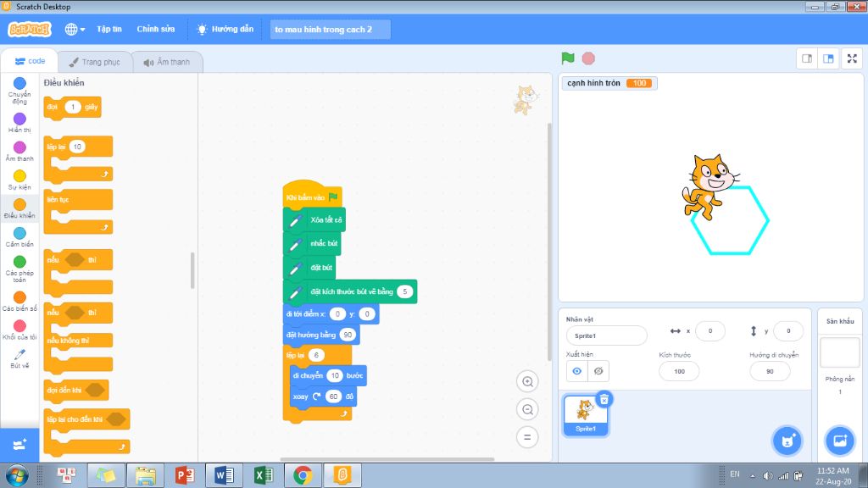This screenshot has width=868, height=488.
Task: Click the project title input field
Action: point(330,30)
